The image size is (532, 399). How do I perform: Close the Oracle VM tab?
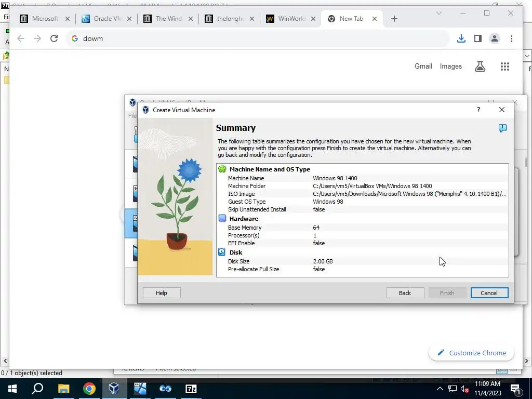(x=129, y=19)
